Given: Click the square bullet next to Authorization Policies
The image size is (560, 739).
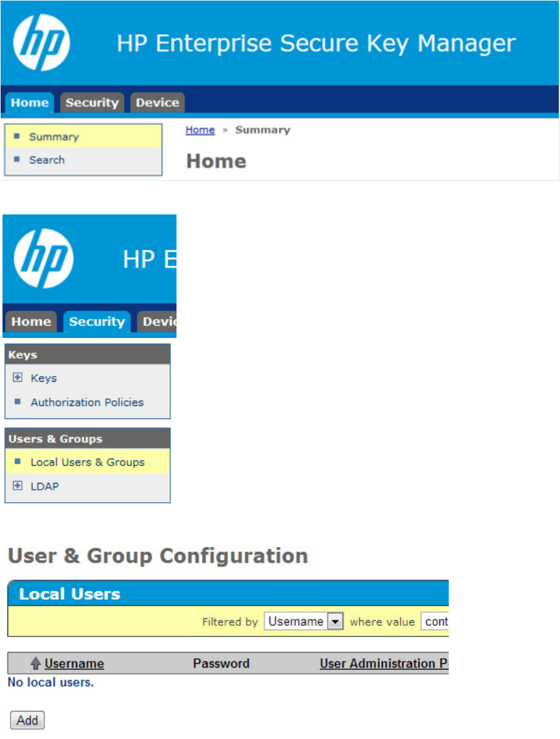Looking at the screenshot, I should pyautogui.click(x=17, y=402).
